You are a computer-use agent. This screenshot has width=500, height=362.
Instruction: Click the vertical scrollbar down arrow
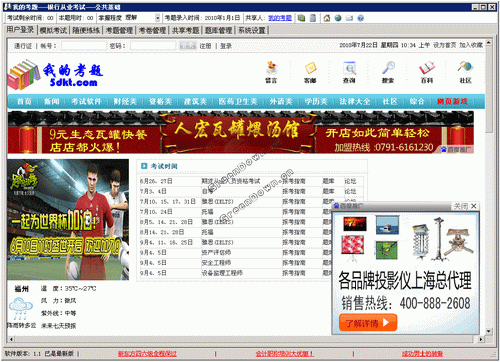(x=488, y=331)
